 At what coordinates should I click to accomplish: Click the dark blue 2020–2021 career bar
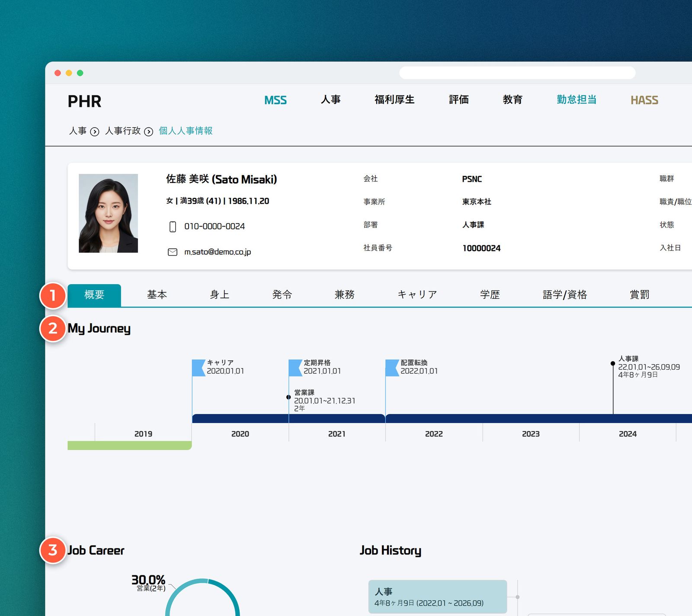[288, 418]
